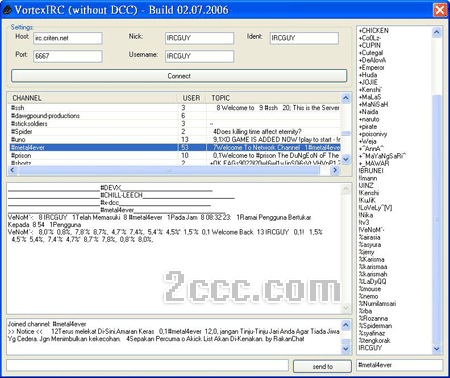The width and height of the screenshot is (450, 378).
Task: Select user +Emperor in user list
Action: point(371,67)
